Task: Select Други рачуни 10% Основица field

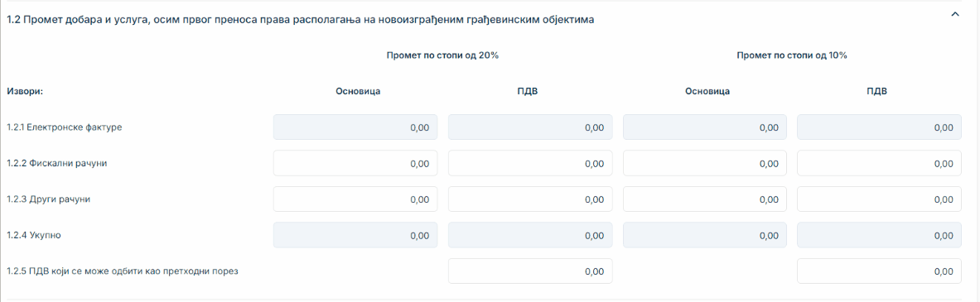Action: click(x=705, y=199)
